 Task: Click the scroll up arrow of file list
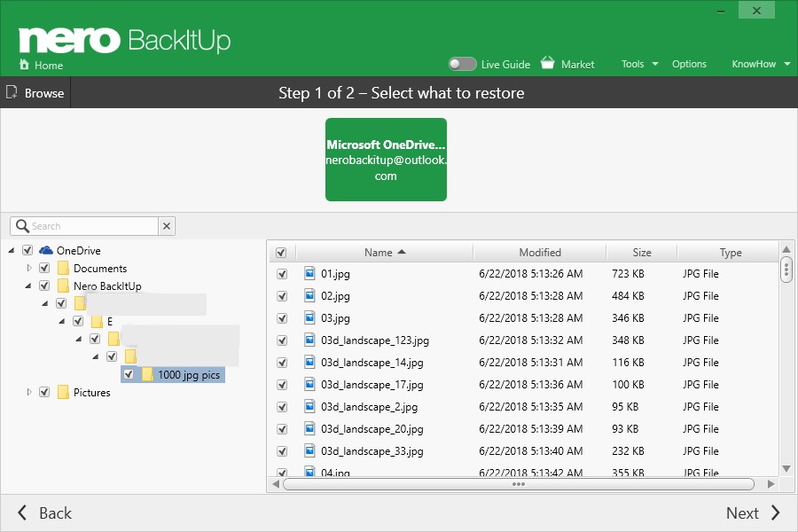point(786,249)
